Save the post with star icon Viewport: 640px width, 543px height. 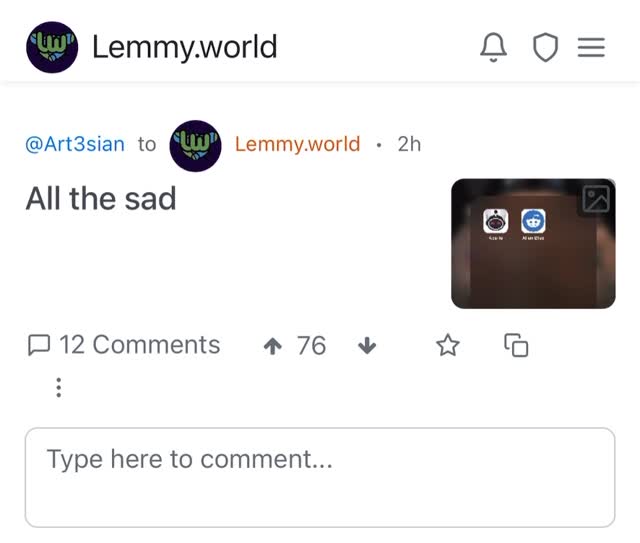pyautogui.click(x=448, y=345)
